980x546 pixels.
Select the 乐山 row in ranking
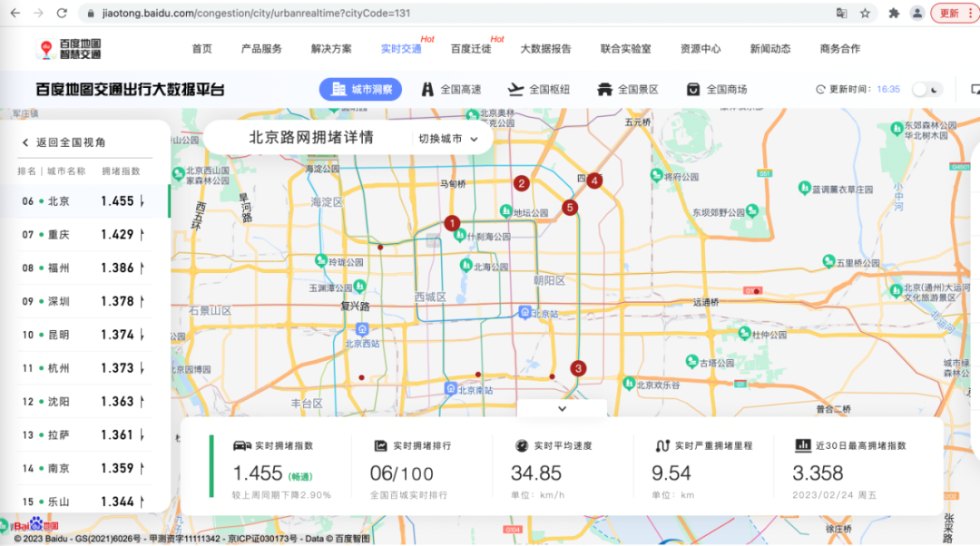(84, 501)
